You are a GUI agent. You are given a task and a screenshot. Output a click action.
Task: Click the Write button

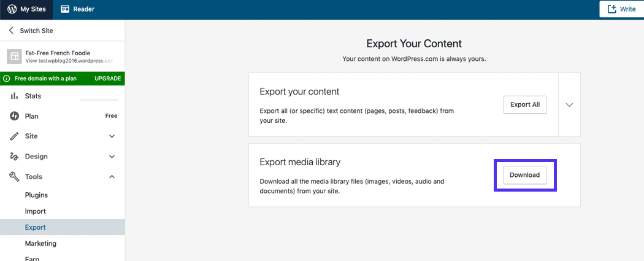click(x=621, y=9)
